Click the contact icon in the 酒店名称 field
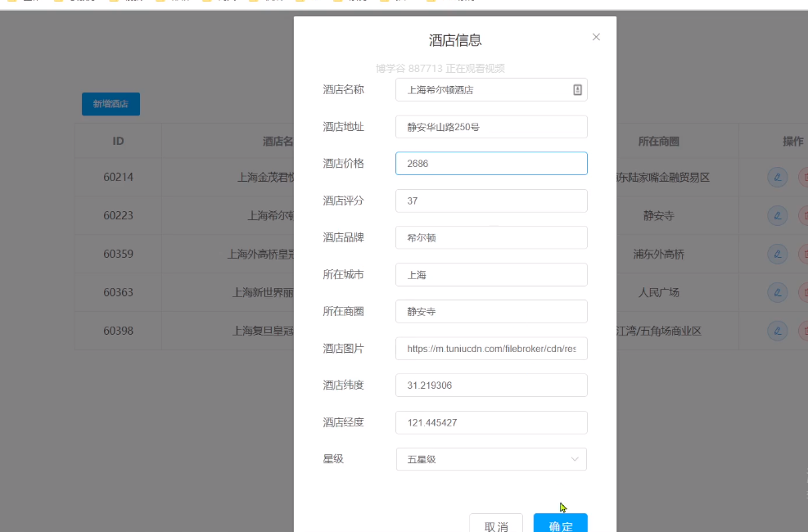Image resolution: width=808 pixels, height=532 pixels. click(x=577, y=89)
